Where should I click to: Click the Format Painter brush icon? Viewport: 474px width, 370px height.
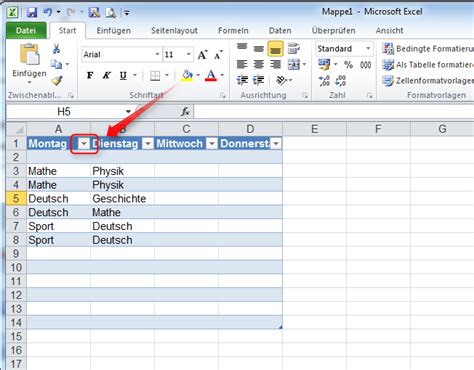tap(57, 80)
